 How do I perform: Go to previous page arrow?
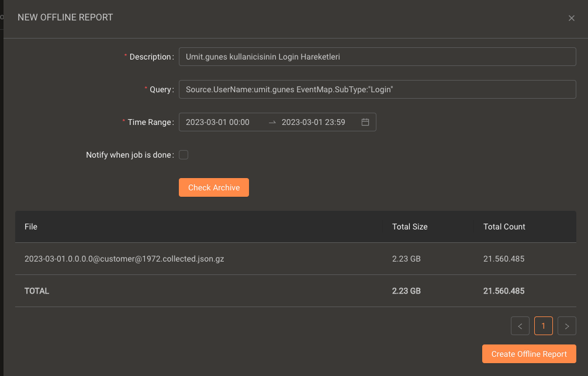520,326
